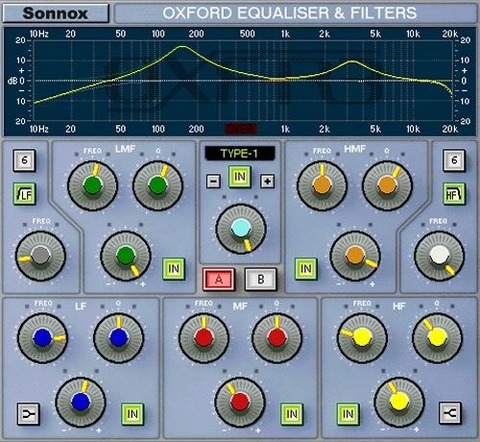
Task: Click the Sonnox logo button
Action: pyautogui.click(x=56, y=13)
